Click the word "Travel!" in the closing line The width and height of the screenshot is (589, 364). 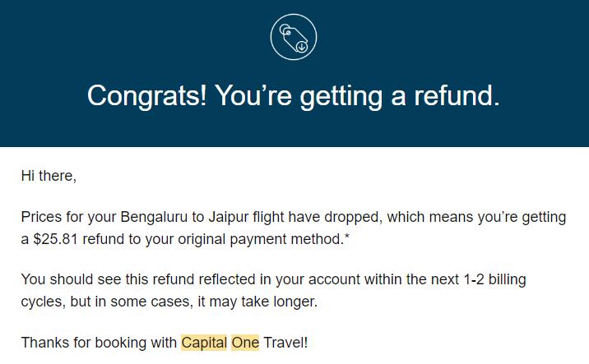[x=285, y=343]
